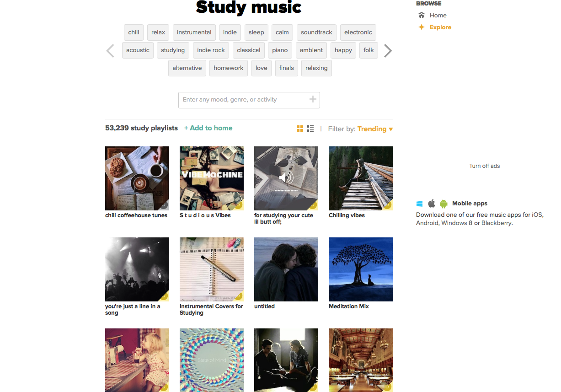The image size is (561, 392).
Task: Click Turn off ads link
Action: point(485,166)
